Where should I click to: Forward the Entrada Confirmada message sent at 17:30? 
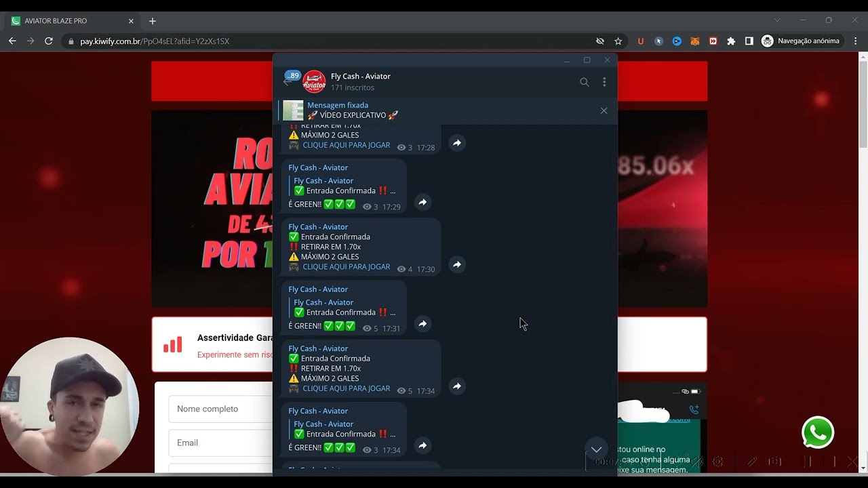(x=457, y=264)
